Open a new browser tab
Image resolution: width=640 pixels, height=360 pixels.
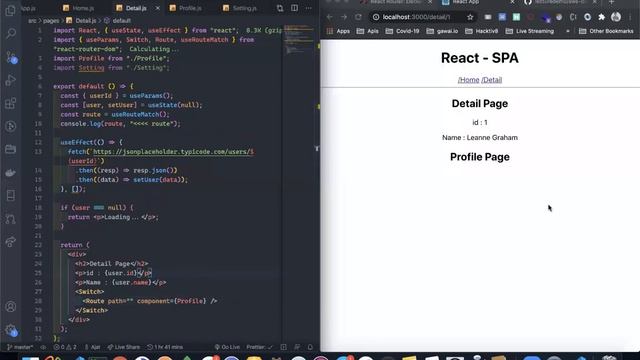coord(611,2)
